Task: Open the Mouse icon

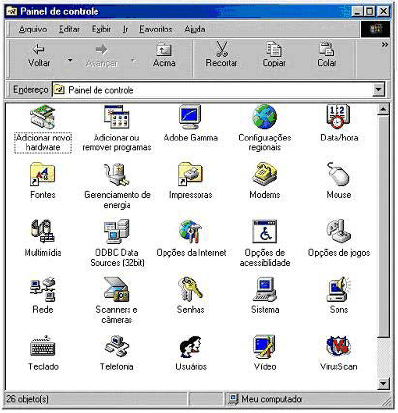Action: [x=338, y=174]
